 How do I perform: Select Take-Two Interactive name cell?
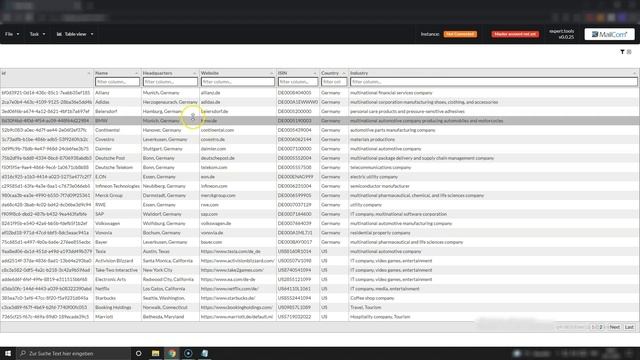point(118,270)
